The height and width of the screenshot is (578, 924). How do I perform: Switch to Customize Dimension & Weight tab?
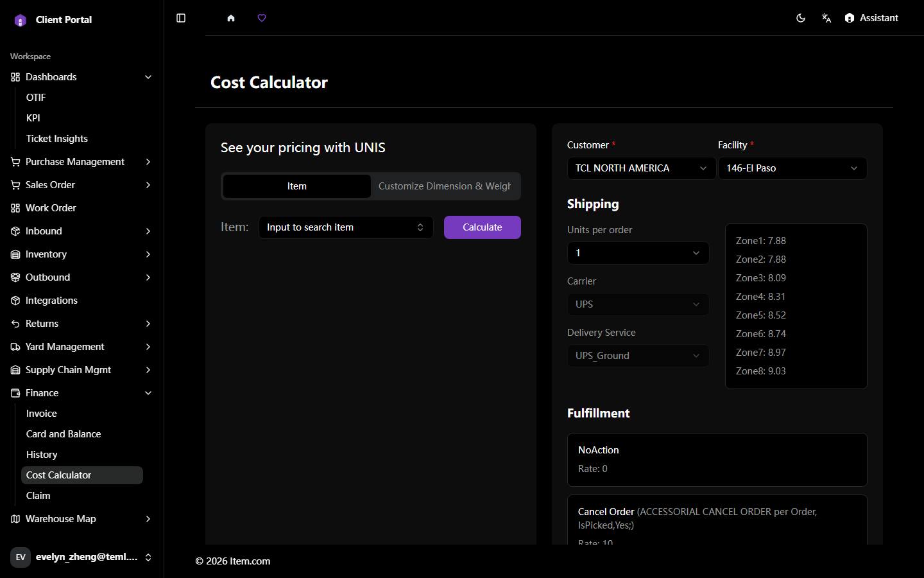(x=445, y=186)
